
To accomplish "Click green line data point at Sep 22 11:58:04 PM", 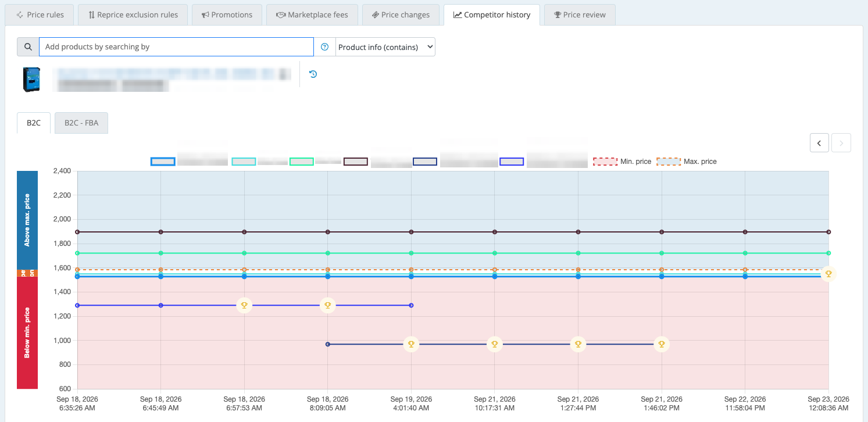I will pos(745,253).
